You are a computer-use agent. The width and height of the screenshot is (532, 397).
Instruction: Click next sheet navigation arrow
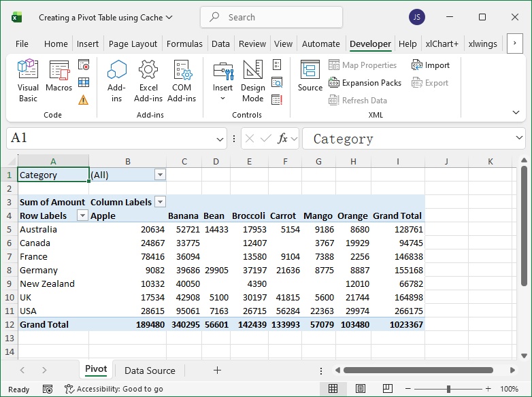point(44,370)
